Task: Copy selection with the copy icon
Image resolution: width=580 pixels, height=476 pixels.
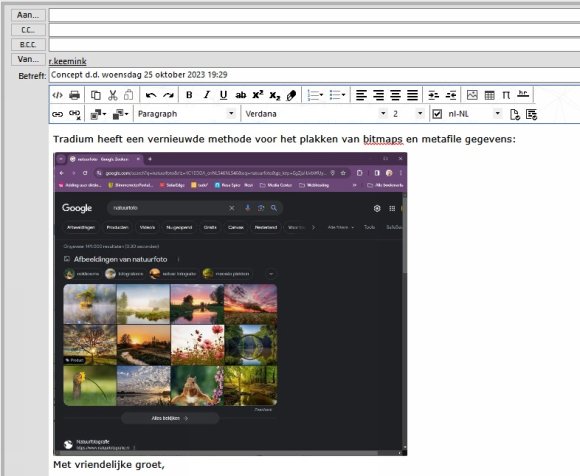Action: 95,95
